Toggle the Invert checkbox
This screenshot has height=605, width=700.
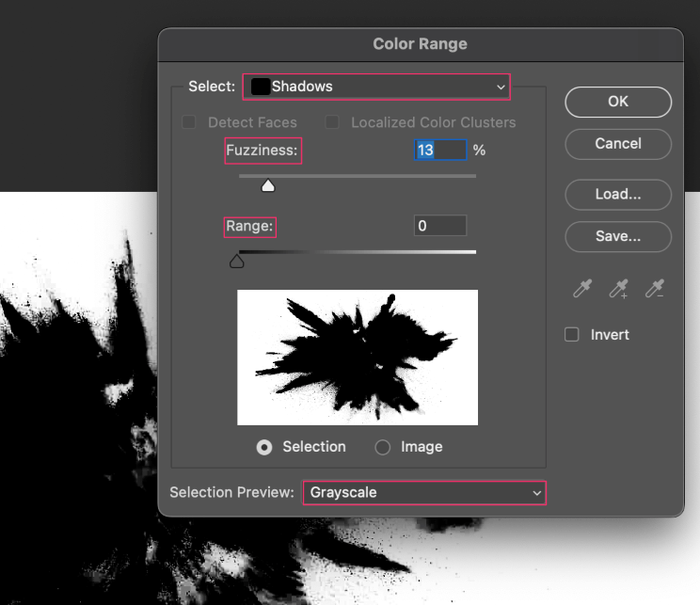[x=572, y=334]
